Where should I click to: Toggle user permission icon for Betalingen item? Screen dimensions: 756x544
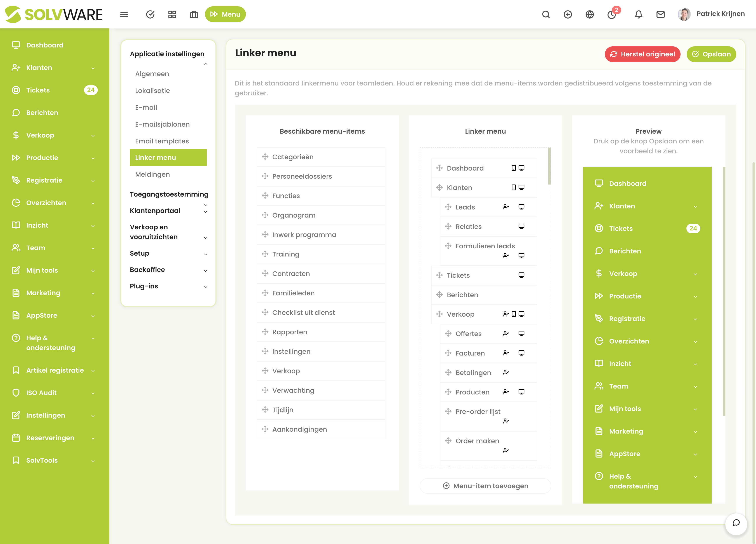(x=506, y=372)
